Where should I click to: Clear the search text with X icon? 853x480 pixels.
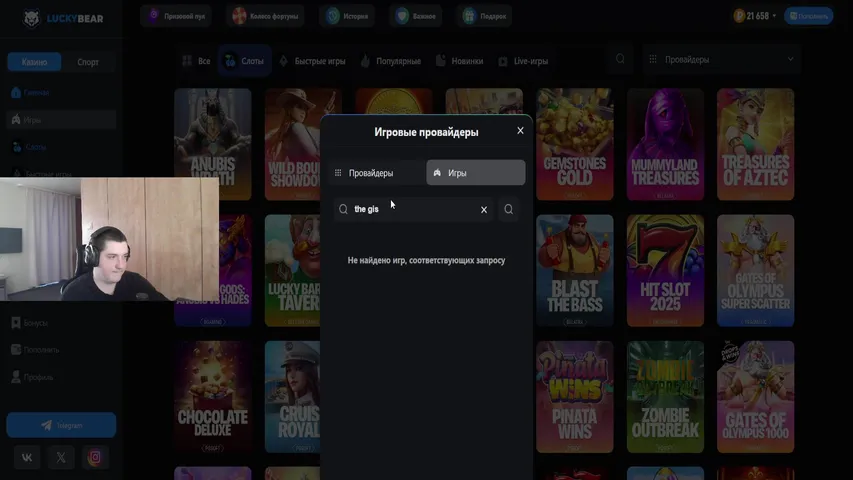coord(484,210)
